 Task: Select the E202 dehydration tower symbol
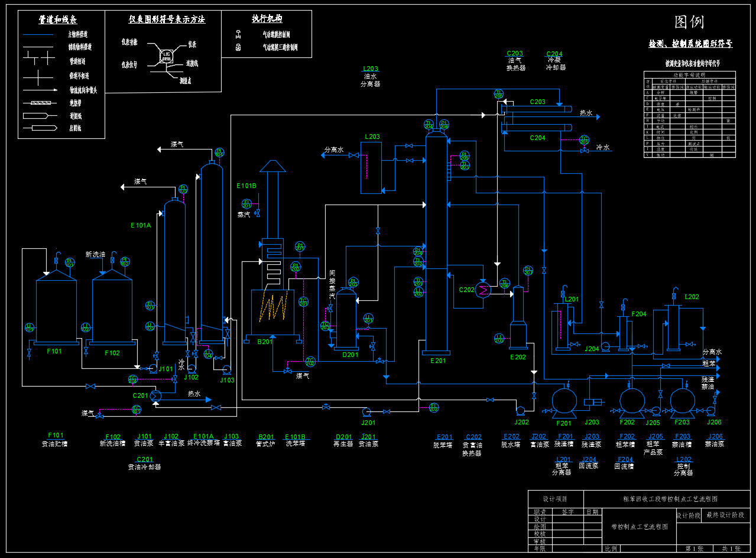click(518, 319)
